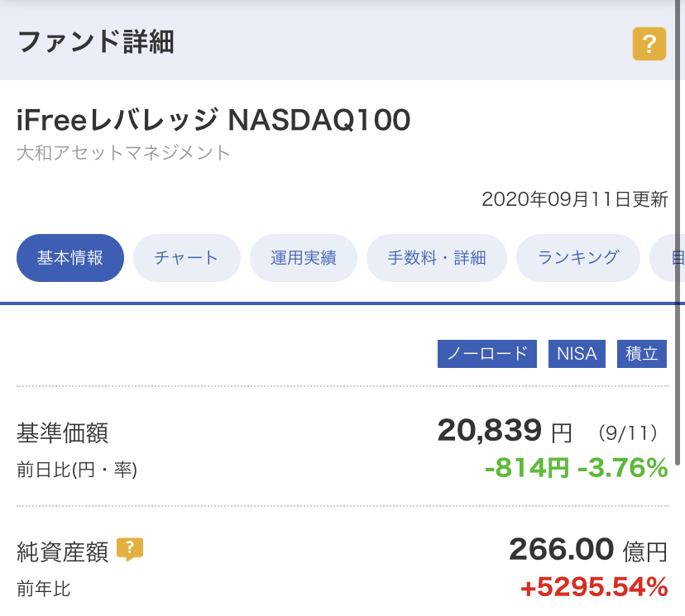
Task: Click the 積立 badge
Action: point(642,354)
